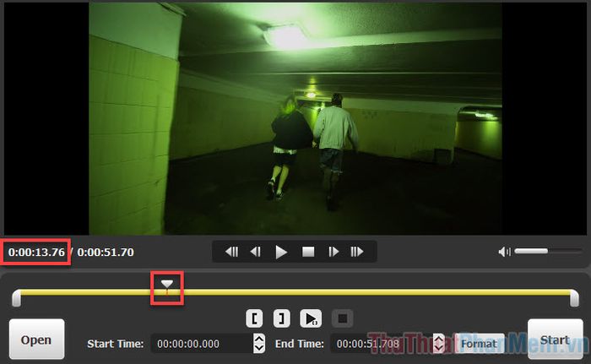Play the video
This screenshot has height=364, width=591.
click(281, 252)
